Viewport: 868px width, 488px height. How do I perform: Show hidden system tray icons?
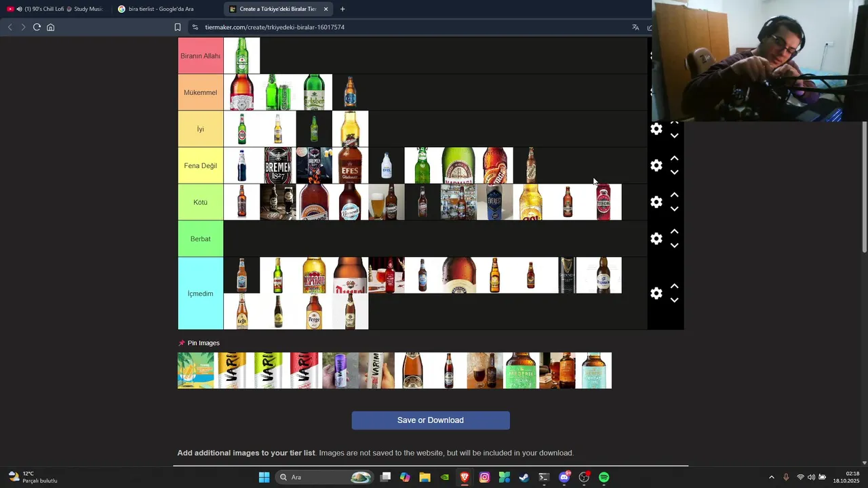click(771, 477)
